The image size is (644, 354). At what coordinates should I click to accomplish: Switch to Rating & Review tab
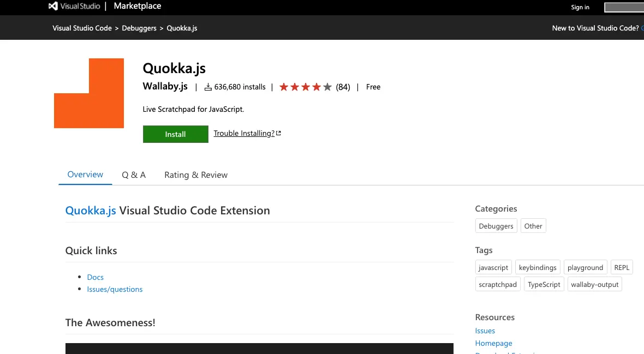point(196,175)
